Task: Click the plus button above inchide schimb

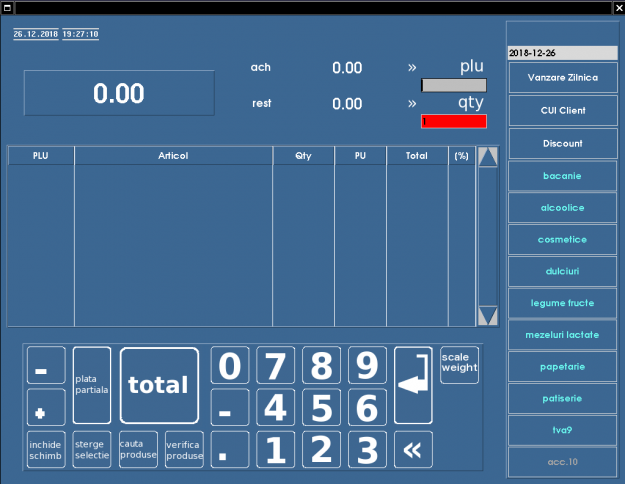Action: (46, 409)
